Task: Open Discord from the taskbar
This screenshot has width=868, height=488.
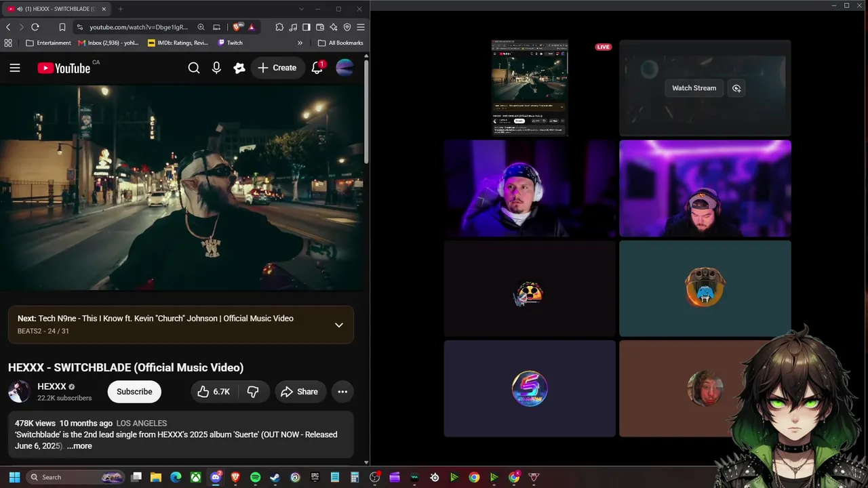Action: (x=216, y=477)
